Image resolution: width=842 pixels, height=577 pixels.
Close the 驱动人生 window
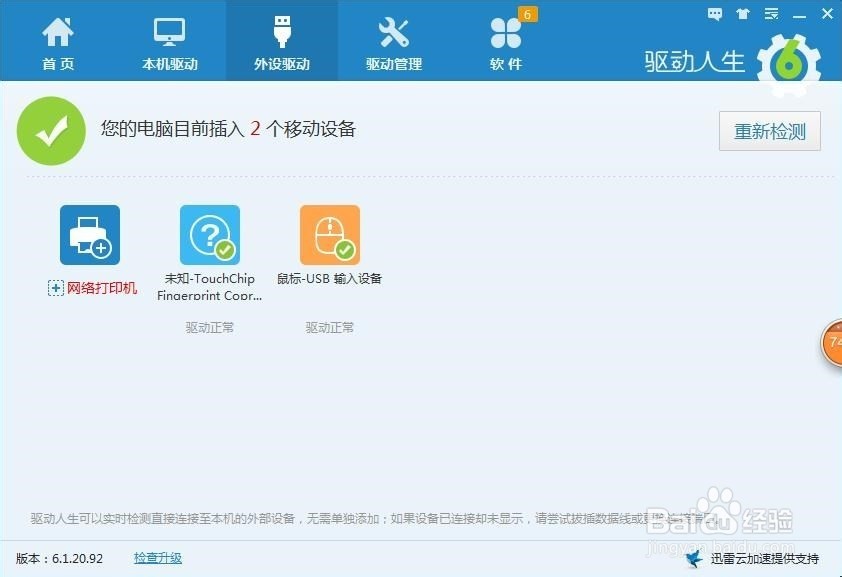coord(828,14)
